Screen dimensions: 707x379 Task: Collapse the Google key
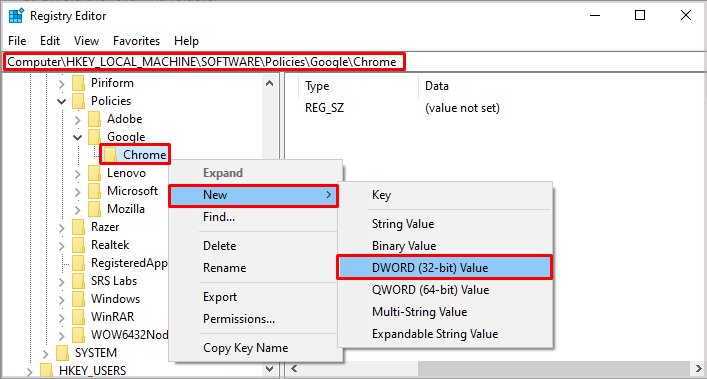pos(78,137)
